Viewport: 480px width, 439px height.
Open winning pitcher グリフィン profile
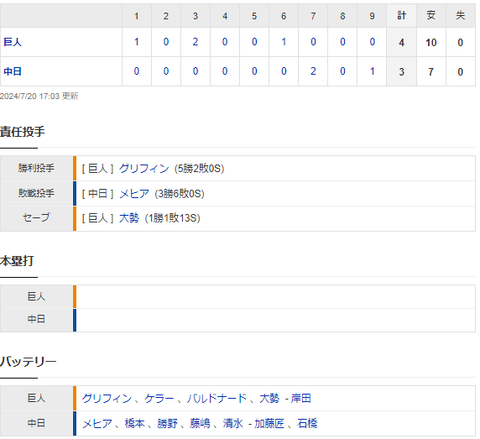pyautogui.click(x=144, y=168)
